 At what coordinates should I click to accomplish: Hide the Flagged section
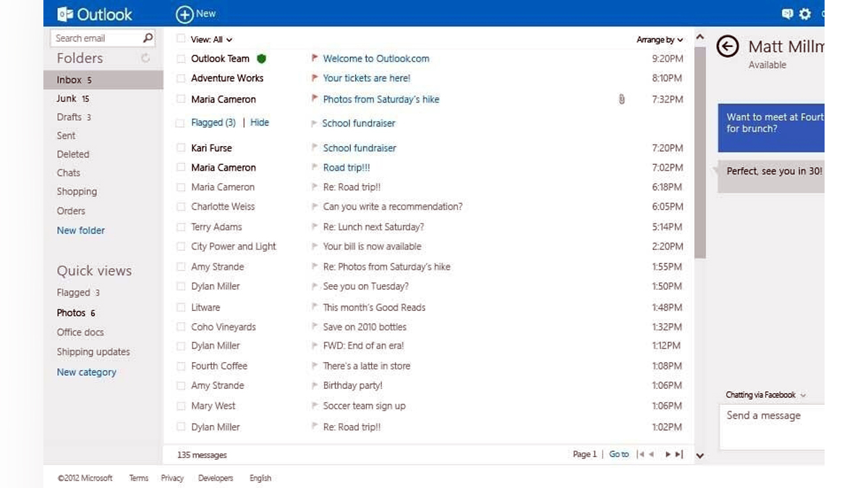(x=260, y=123)
